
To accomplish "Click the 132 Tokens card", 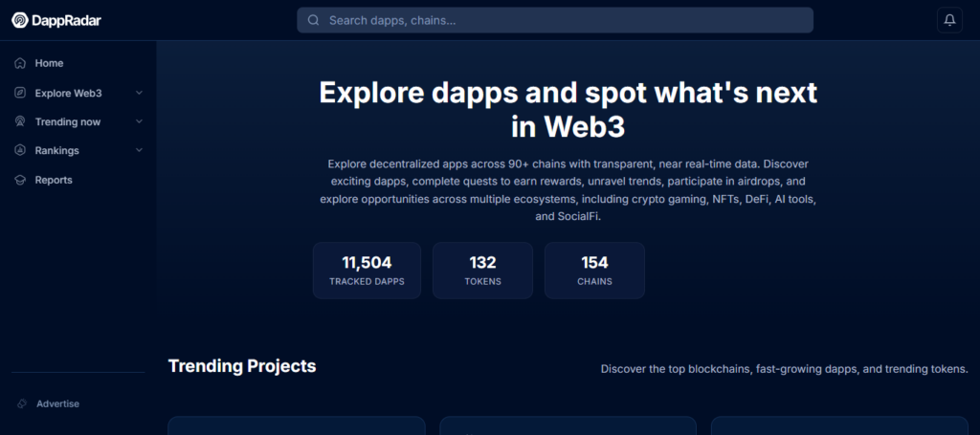I will [x=482, y=271].
